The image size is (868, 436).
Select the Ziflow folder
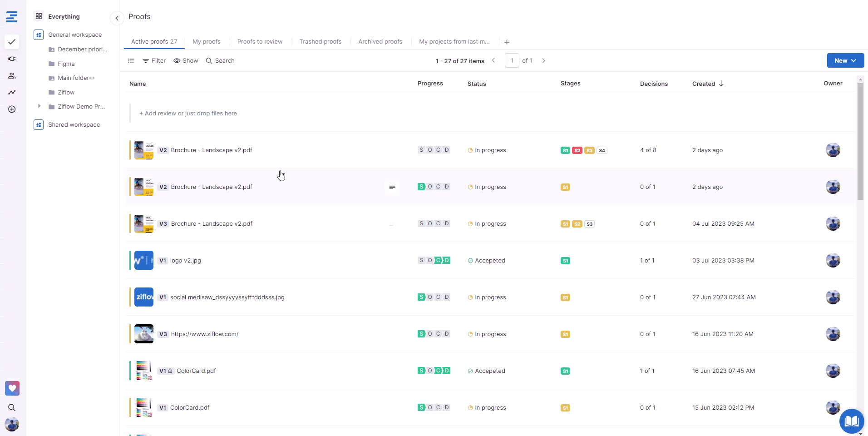point(62,92)
